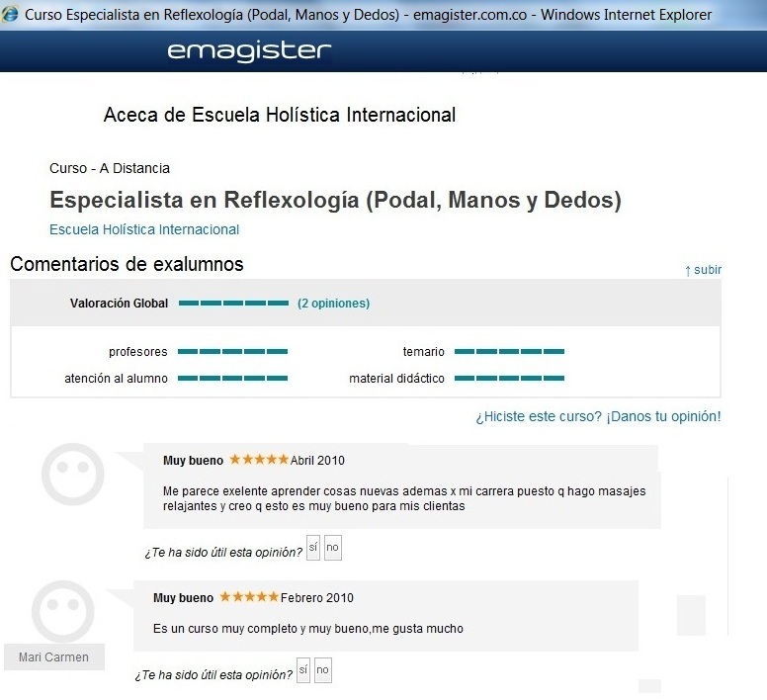Go up using the 'subir' link

pyautogui.click(x=704, y=270)
